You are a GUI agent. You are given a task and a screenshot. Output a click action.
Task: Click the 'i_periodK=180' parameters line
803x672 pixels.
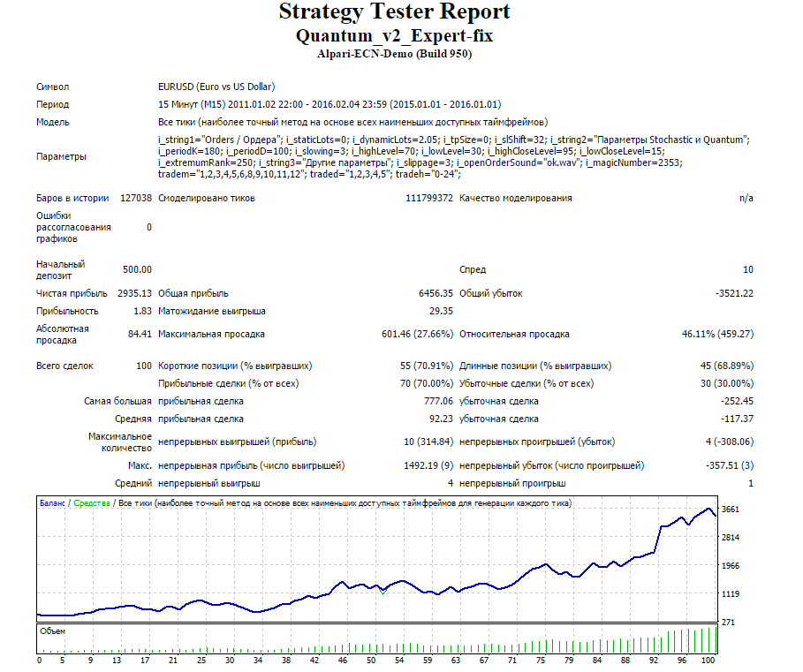(412, 151)
